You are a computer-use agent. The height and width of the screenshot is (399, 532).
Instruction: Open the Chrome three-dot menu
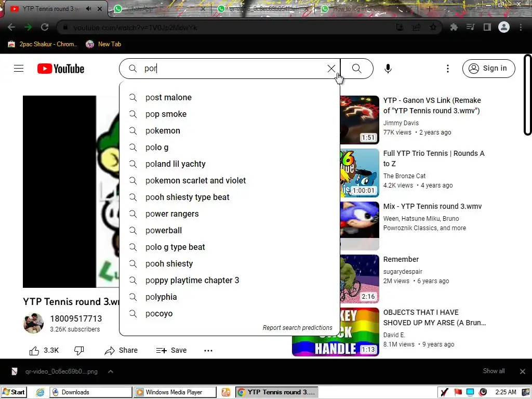click(x=521, y=27)
